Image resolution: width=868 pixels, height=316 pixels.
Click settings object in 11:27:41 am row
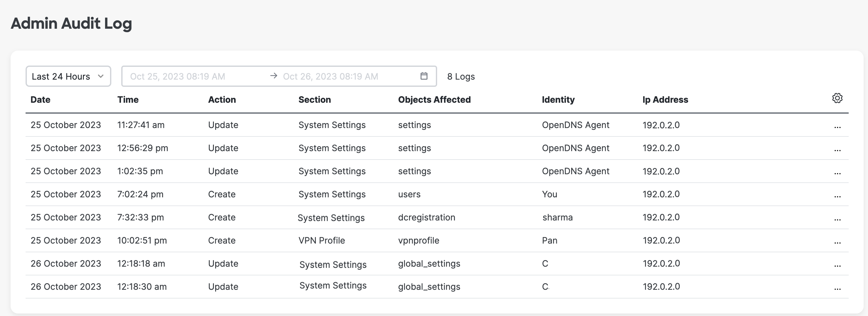414,125
